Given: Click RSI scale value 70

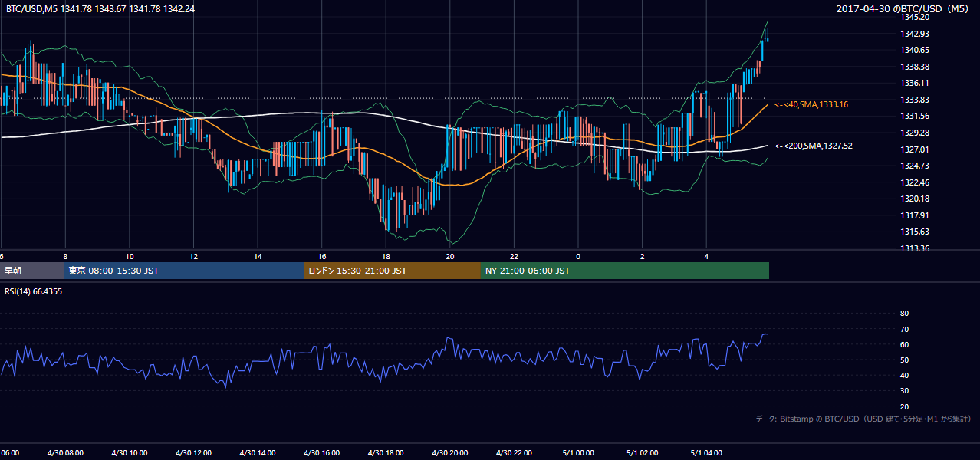Looking at the screenshot, I should pyautogui.click(x=904, y=330).
